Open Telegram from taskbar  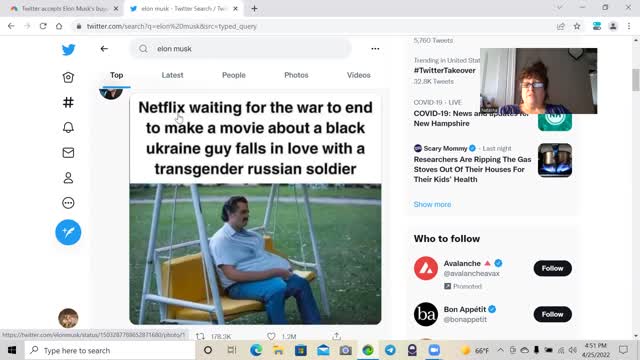coord(390,350)
